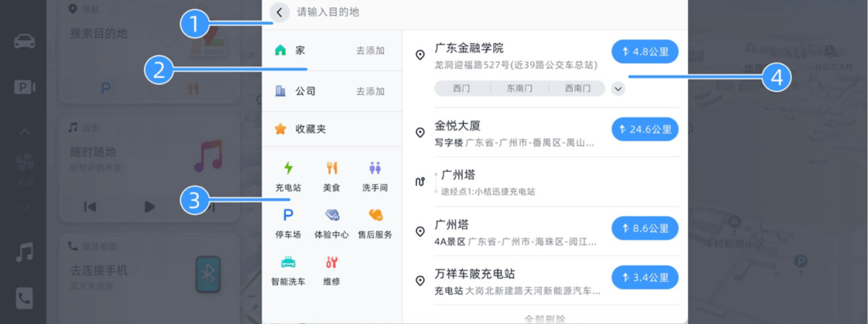Tap the 维修 repair shortcut icon
The width and height of the screenshot is (868, 324).
coord(332,270)
